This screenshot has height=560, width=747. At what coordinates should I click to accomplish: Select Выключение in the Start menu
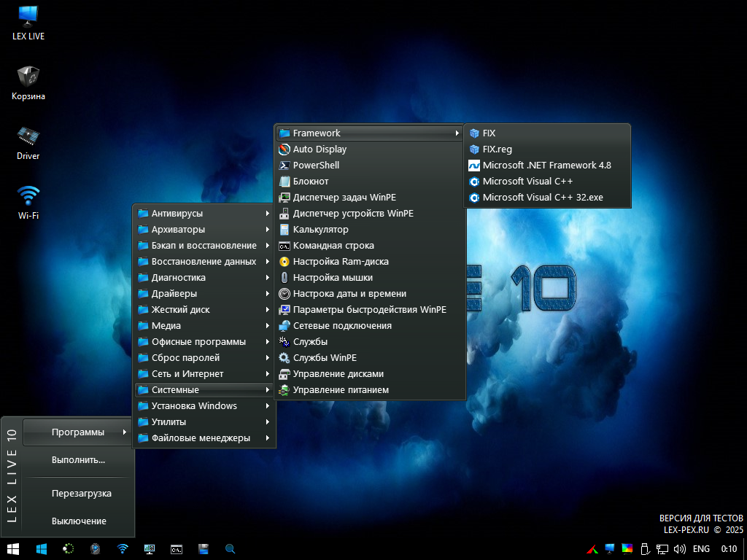coord(77,521)
